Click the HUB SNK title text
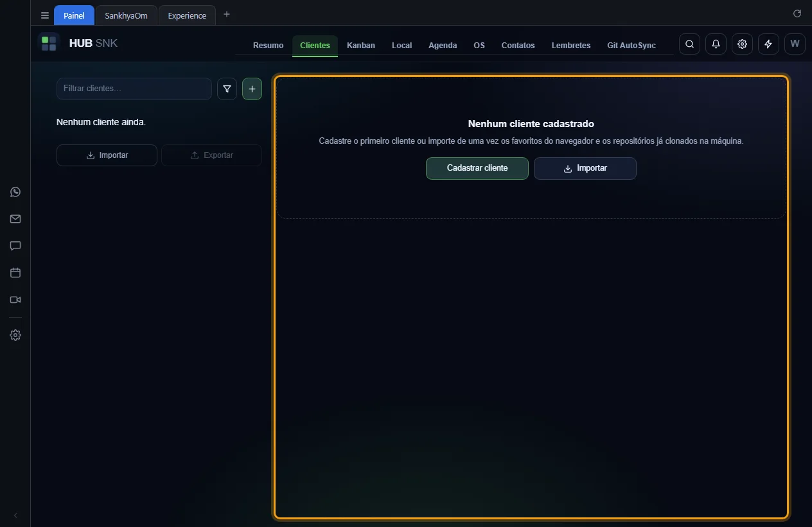Screen dimensions: 812x527 93,44
